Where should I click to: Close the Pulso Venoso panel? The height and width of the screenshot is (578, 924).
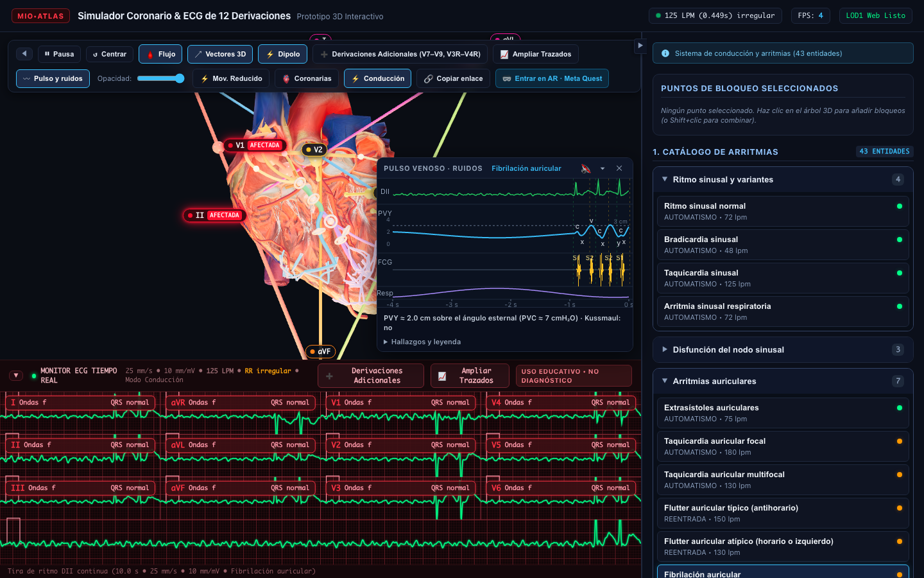pos(619,168)
